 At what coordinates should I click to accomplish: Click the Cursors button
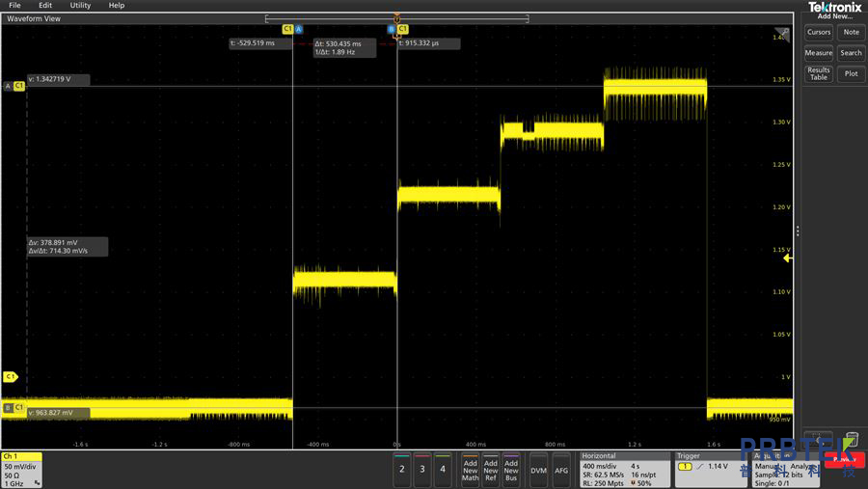[x=819, y=32]
